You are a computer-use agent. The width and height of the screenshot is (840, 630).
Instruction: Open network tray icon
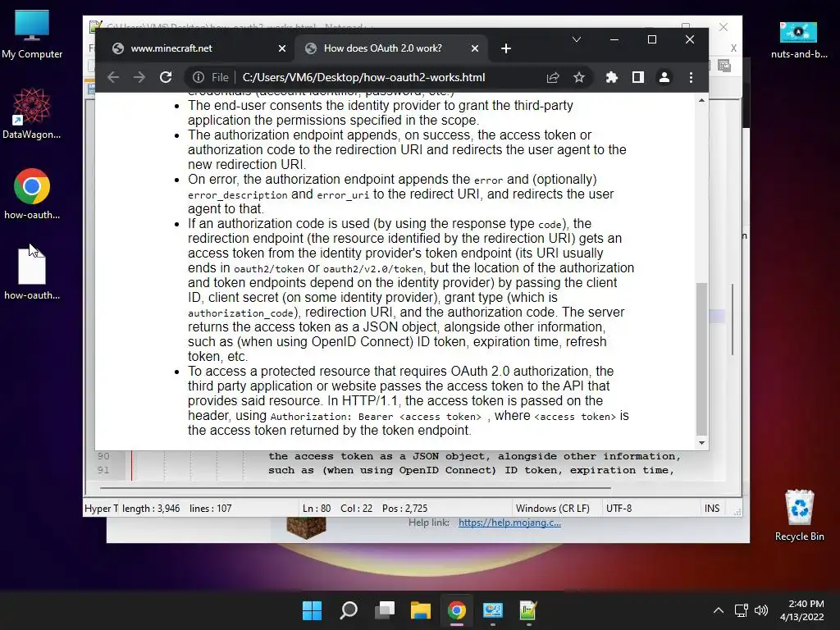(x=742, y=610)
